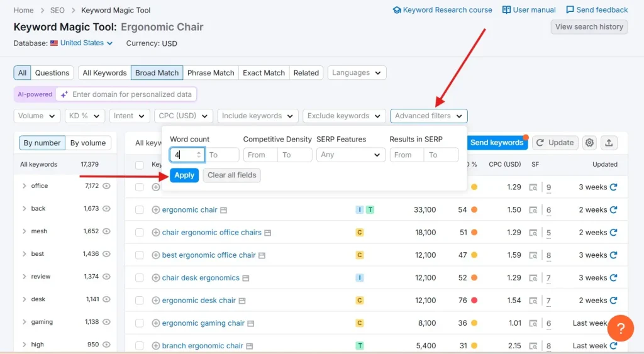Click Results in SERP To field
Image resolution: width=644 pixels, height=354 pixels.
[441, 155]
